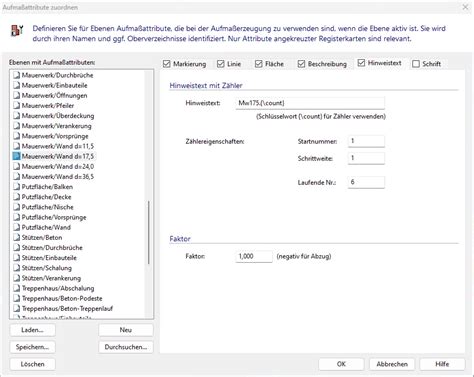Click the Laufende Nr. input field
The image size is (474, 377).
[x=366, y=182]
